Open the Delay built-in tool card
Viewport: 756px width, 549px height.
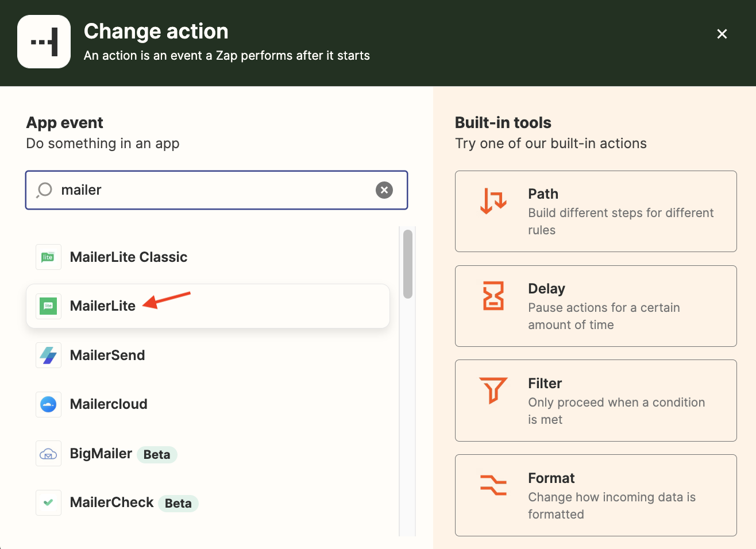(x=596, y=306)
